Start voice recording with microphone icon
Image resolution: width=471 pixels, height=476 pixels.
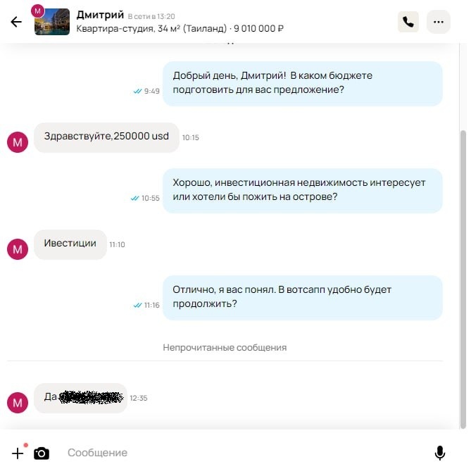440,453
